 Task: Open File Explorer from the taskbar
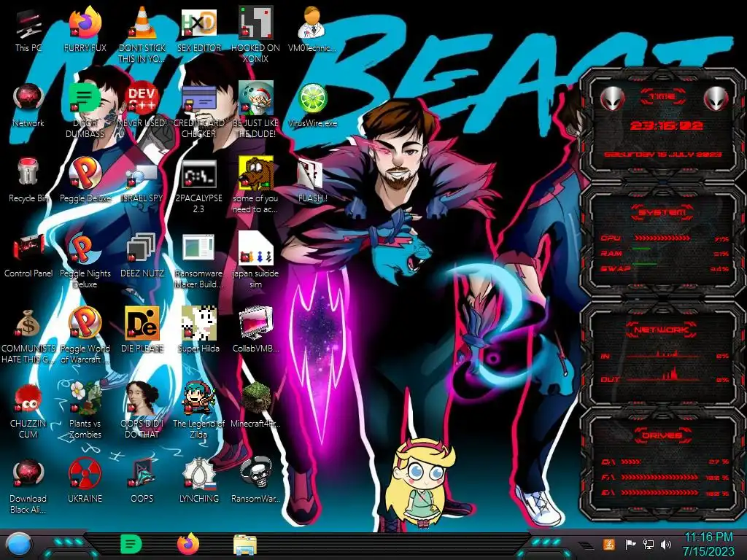click(245, 545)
